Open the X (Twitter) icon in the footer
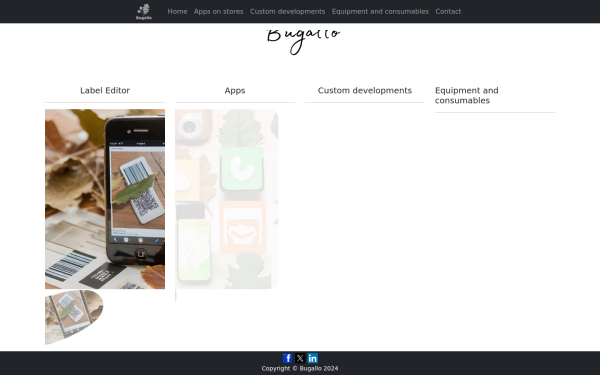Viewport: 600px width, 375px height. (x=300, y=358)
